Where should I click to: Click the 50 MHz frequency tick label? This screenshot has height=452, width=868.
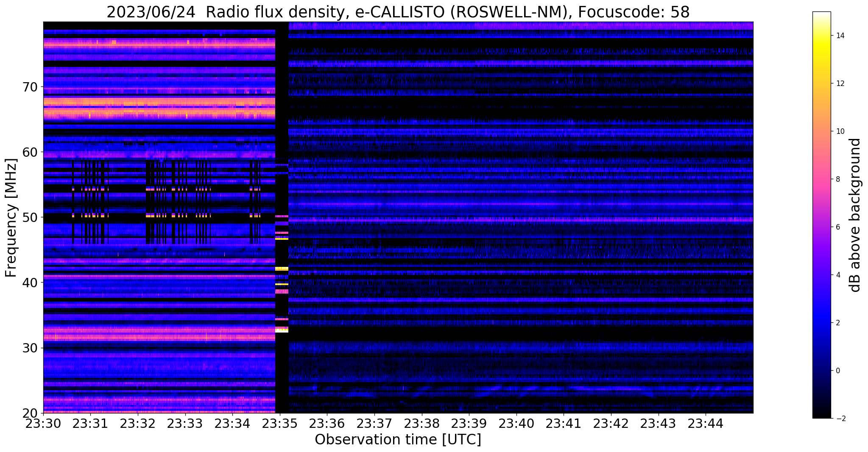click(31, 217)
